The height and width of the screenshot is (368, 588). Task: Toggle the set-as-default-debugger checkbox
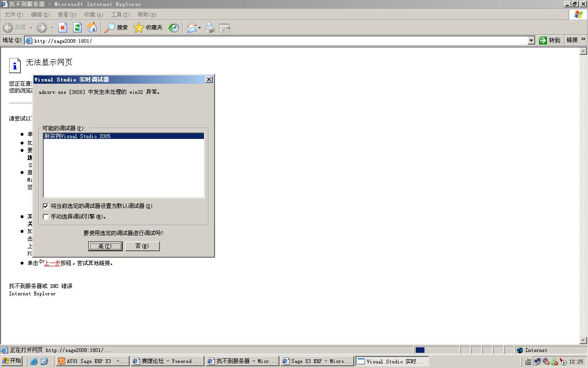45,206
